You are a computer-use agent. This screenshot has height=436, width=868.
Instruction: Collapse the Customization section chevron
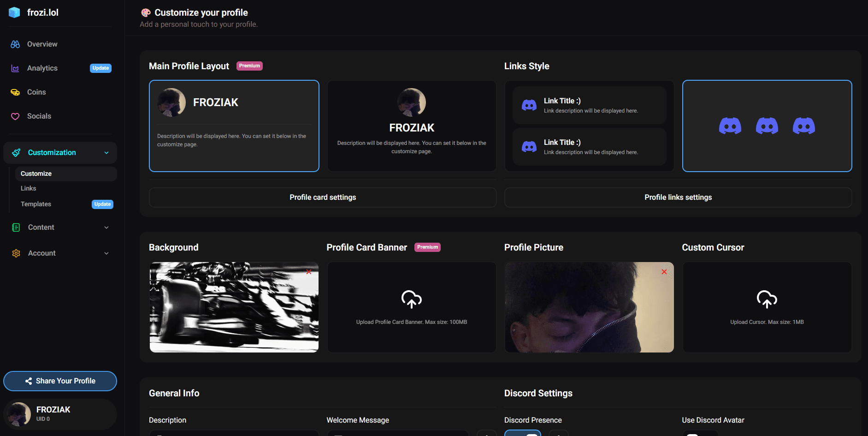click(x=106, y=152)
